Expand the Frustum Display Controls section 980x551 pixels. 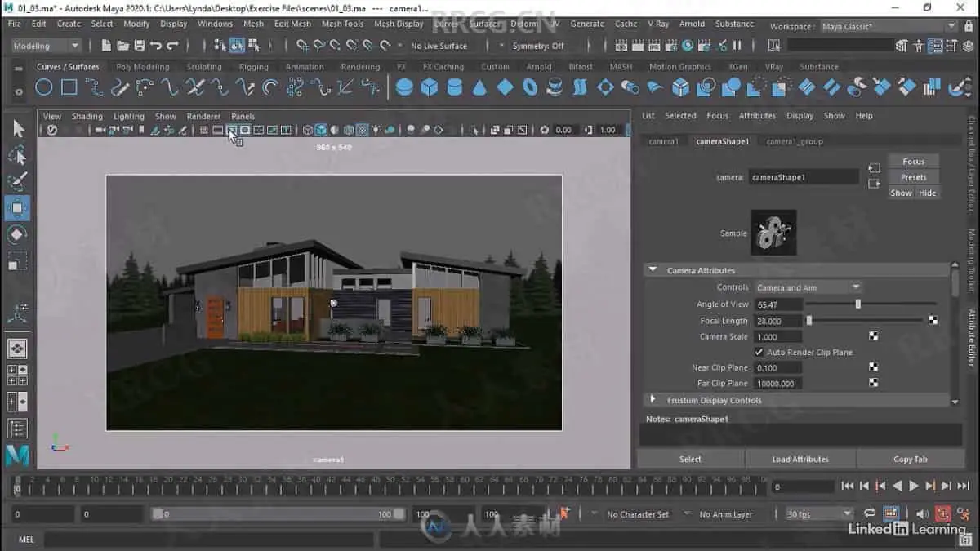tap(653, 400)
